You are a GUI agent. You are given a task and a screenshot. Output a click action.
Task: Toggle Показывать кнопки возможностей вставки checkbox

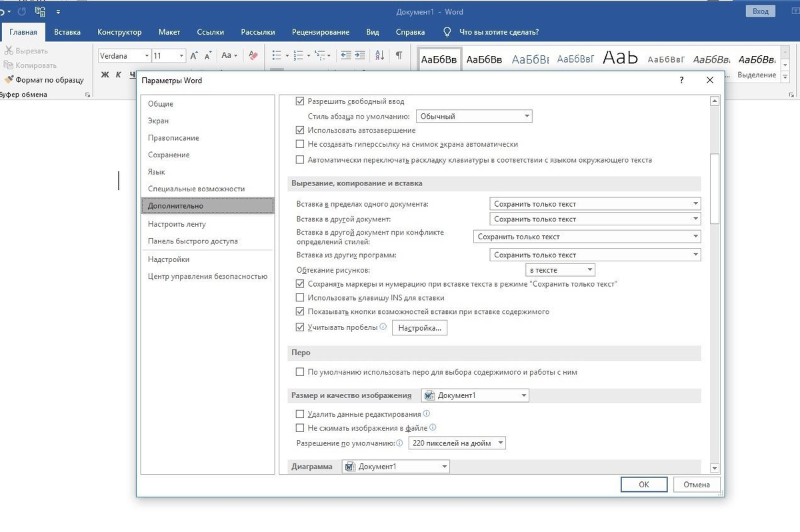click(300, 311)
